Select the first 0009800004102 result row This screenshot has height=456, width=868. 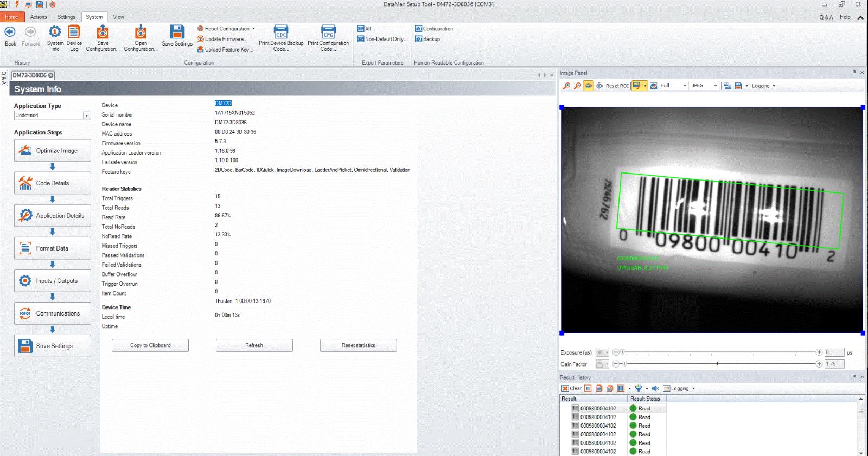[x=613, y=409]
